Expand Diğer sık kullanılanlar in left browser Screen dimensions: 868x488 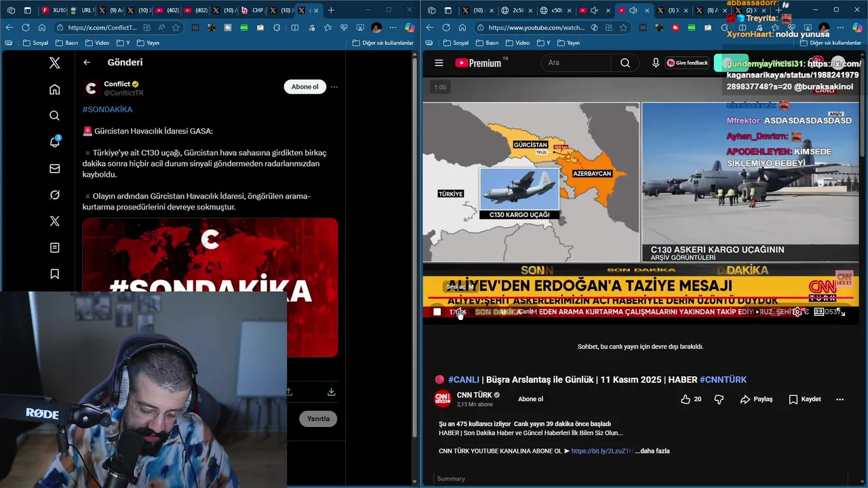[382, 43]
